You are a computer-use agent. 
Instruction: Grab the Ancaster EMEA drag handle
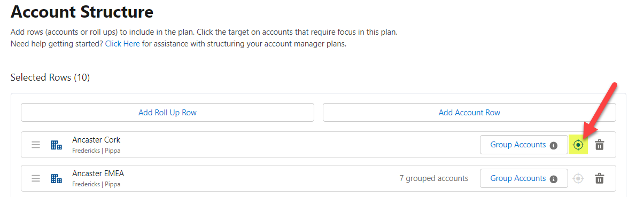(x=36, y=178)
